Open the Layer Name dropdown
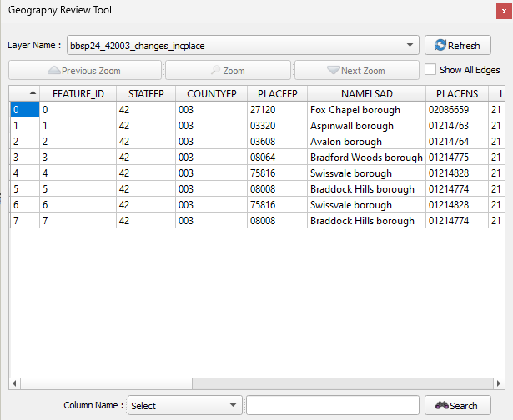513x420 pixels. point(244,46)
